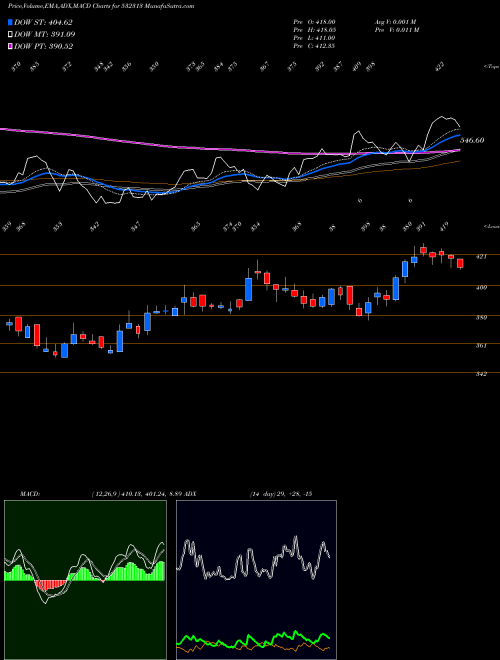Click the '422' tops value label
The height and width of the screenshot is (660, 500).
coord(439,66)
